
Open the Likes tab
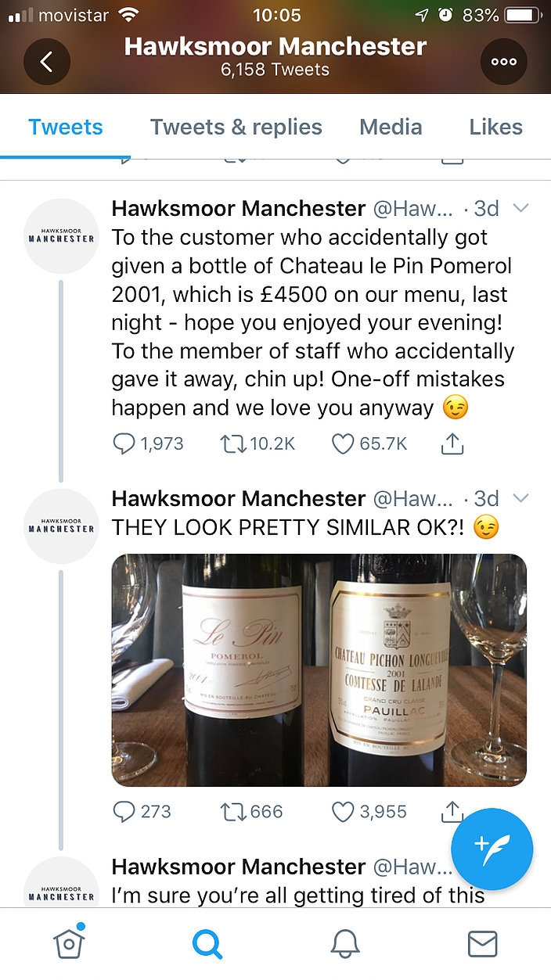495,127
